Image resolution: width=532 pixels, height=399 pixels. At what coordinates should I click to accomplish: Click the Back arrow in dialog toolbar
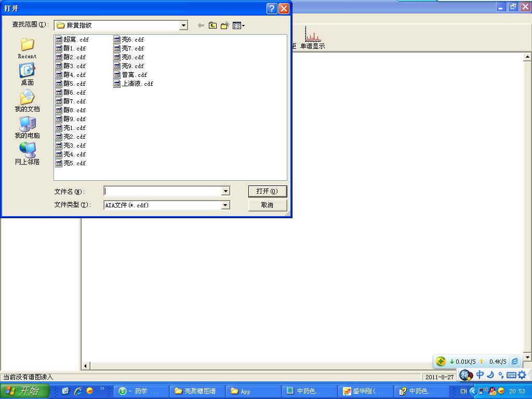click(x=201, y=25)
